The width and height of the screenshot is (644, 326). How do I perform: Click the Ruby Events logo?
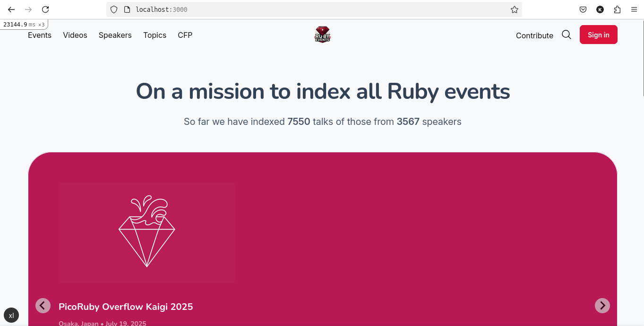[x=323, y=35]
